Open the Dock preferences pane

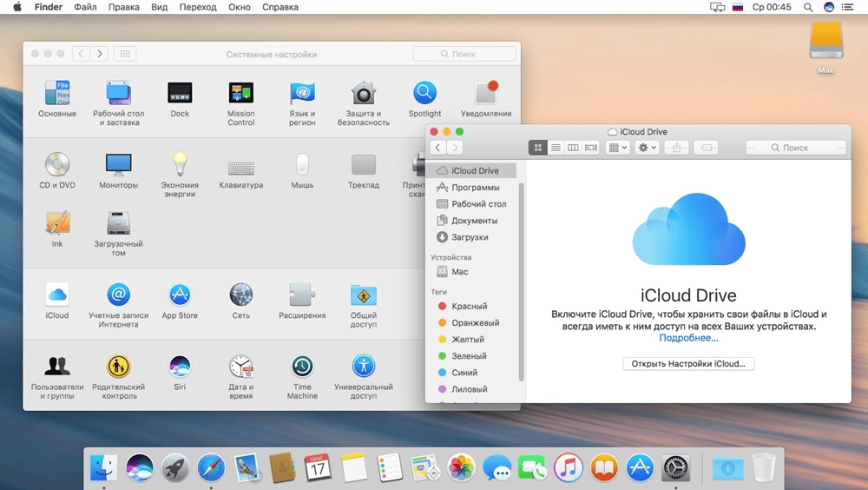[180, 99]
